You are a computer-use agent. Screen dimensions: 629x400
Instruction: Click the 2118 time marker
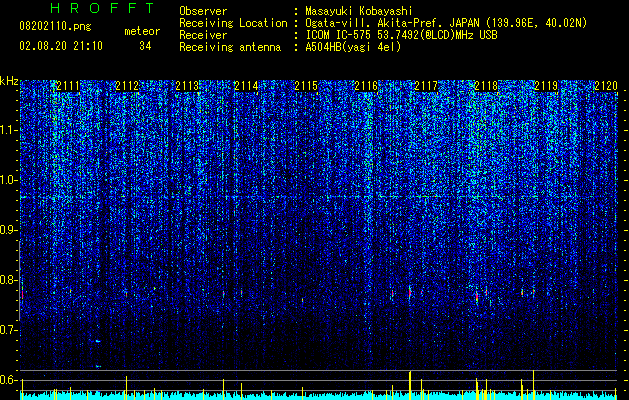coord(486,86)
